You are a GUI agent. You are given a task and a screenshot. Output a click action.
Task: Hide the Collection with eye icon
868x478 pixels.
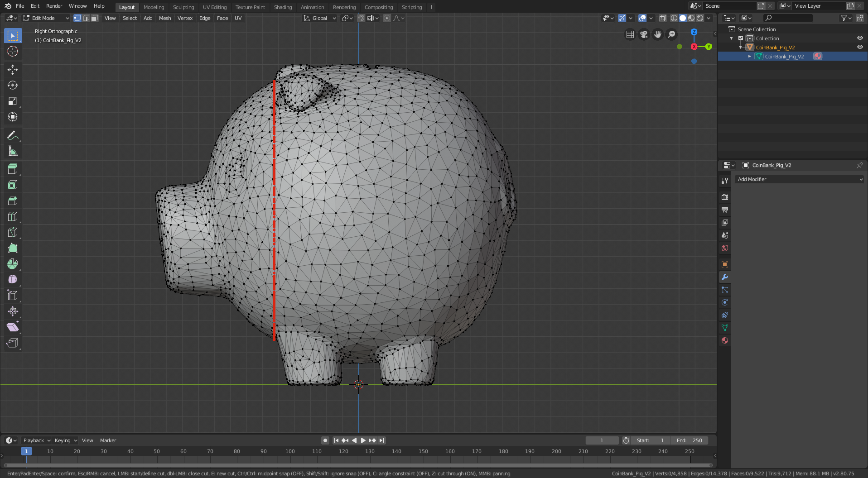click(x=859, y=38)
